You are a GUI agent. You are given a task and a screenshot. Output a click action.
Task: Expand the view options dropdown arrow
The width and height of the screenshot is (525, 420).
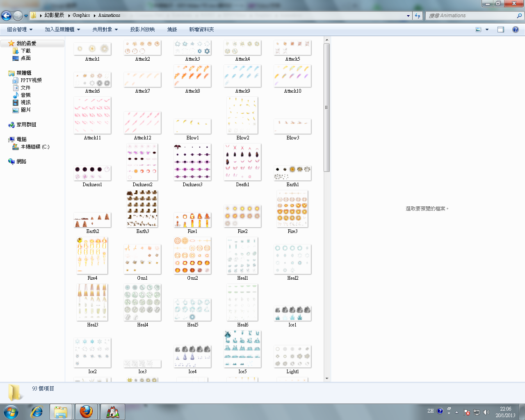(487, 30)
